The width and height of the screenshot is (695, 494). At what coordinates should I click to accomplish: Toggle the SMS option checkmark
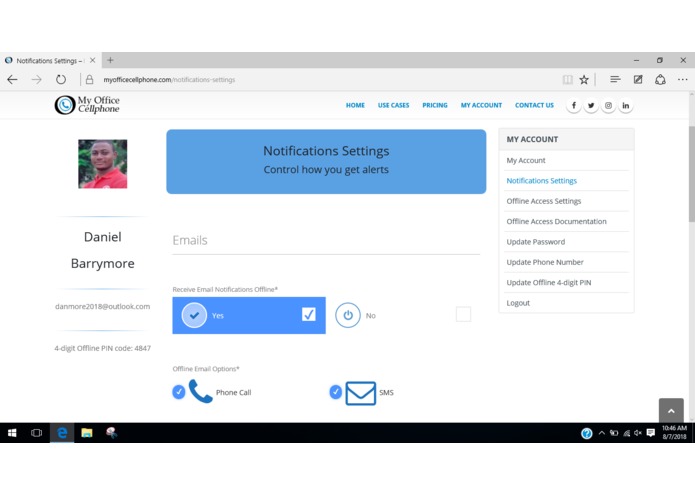[x=336, y=392]
